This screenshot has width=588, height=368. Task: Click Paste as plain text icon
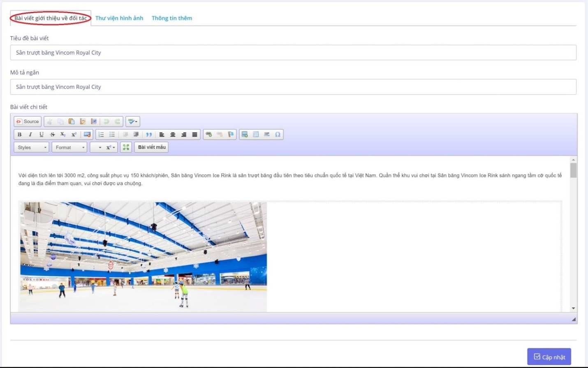tap(83, 122)
